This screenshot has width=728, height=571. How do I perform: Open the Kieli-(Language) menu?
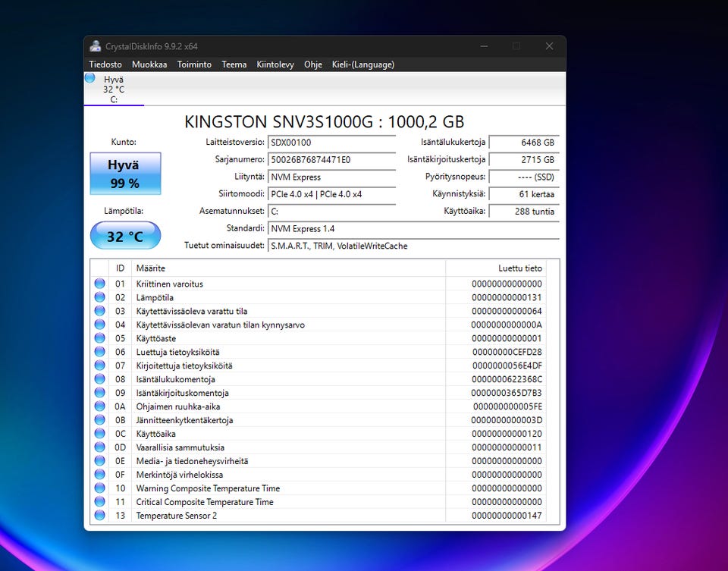(x=363, y=64)
